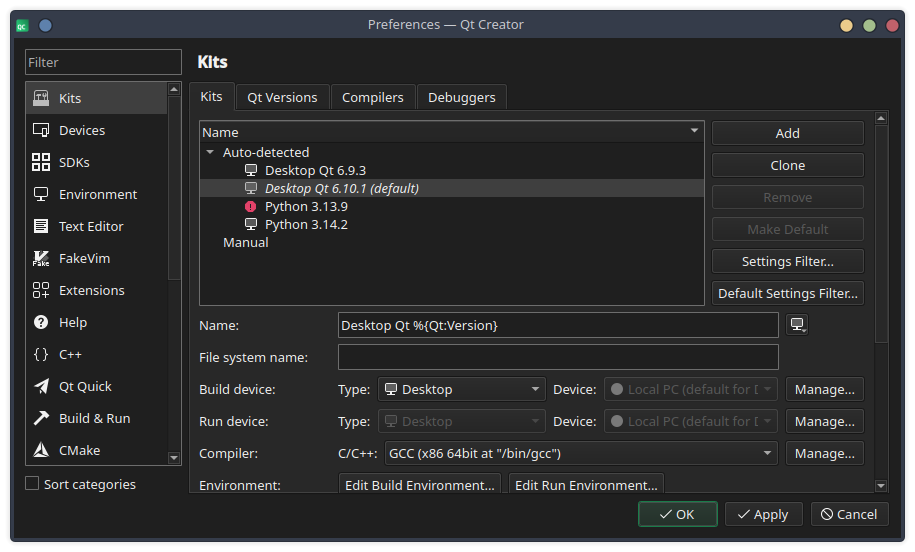The image size is (915, 552).
Task: Switch to the Debuggers tab
Action: click(x=461, y=97)
